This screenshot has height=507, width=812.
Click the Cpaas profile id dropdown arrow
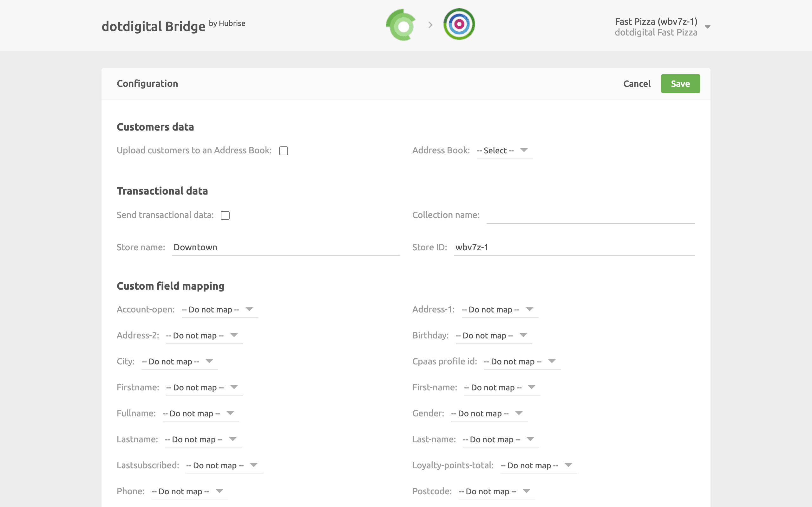click(553, 361)
